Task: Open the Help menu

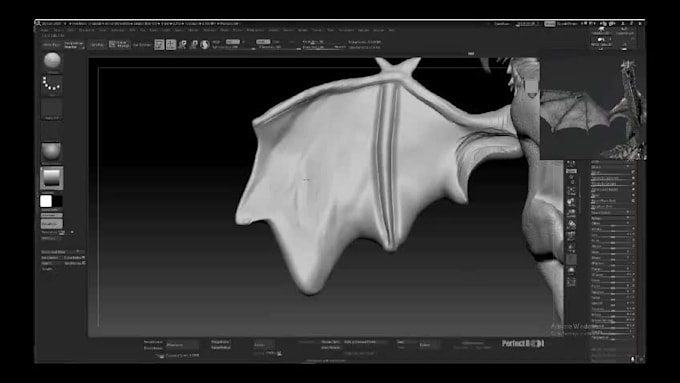Action: coord(392,30)
